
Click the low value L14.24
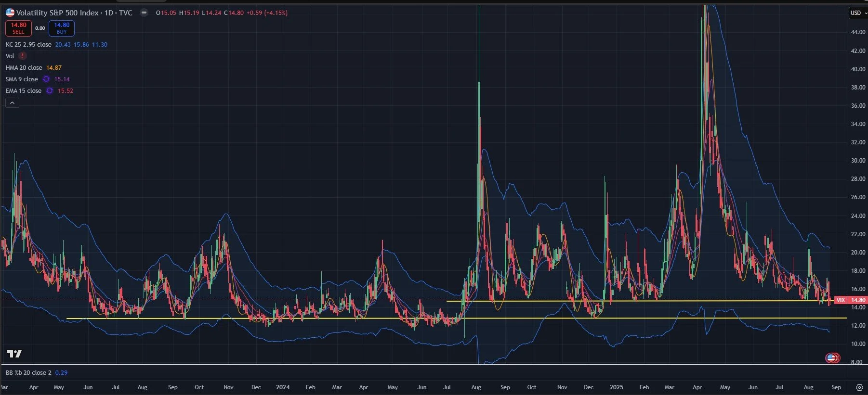pos(211,13)
